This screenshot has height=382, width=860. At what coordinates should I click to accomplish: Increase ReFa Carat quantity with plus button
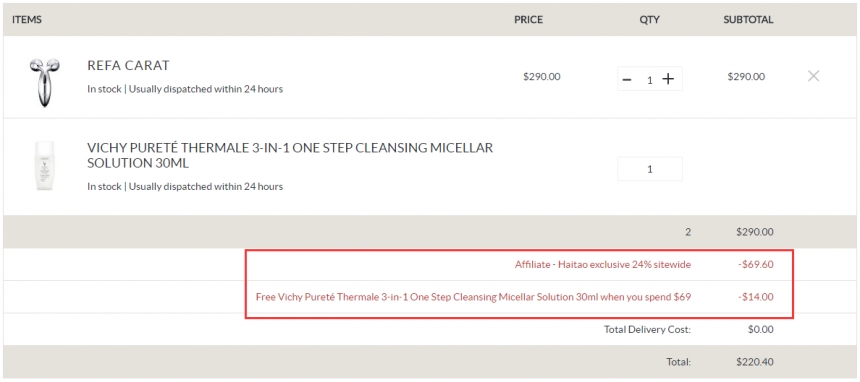(667, 79)
